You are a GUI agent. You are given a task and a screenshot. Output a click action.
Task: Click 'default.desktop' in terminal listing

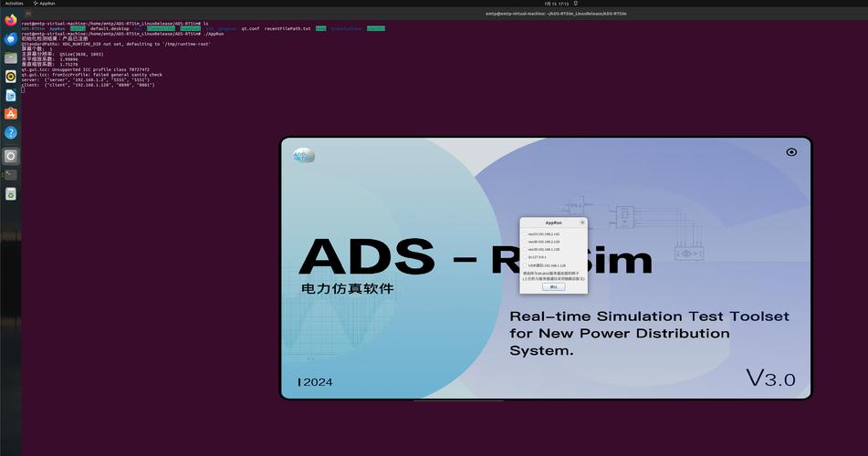(x=110, y=28)
